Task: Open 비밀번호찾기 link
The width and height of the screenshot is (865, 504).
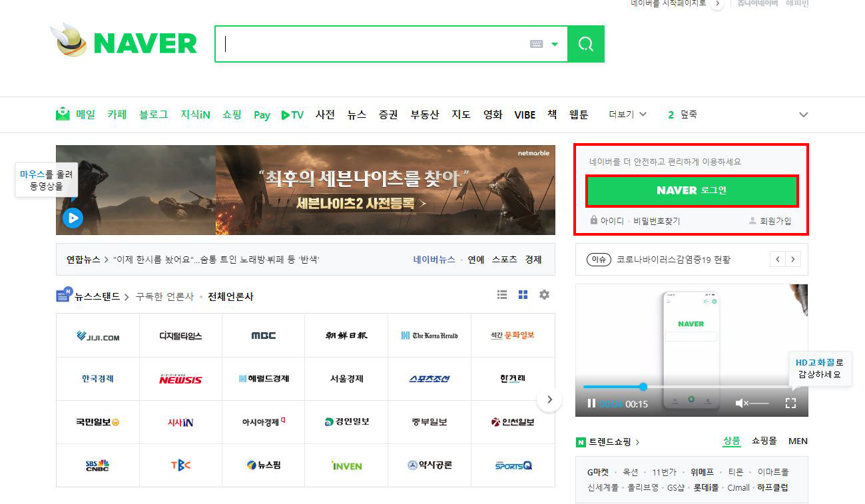Action: pyautogui.click(x=657, y=221)
